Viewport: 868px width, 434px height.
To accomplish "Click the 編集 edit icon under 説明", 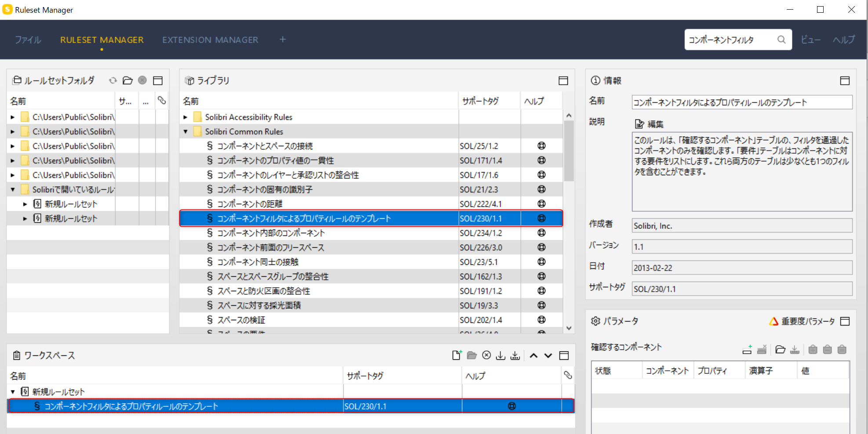I will pos(639,124).
